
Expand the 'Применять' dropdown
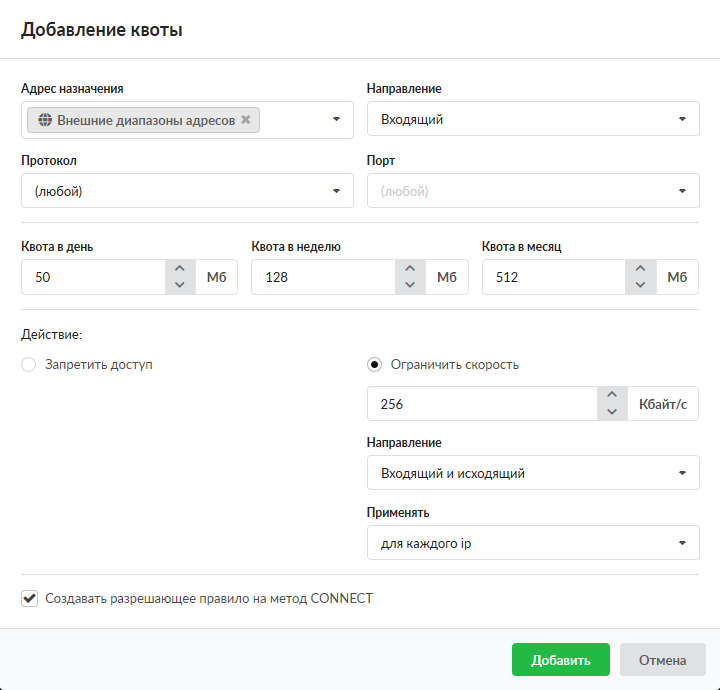tap(533, 543)
